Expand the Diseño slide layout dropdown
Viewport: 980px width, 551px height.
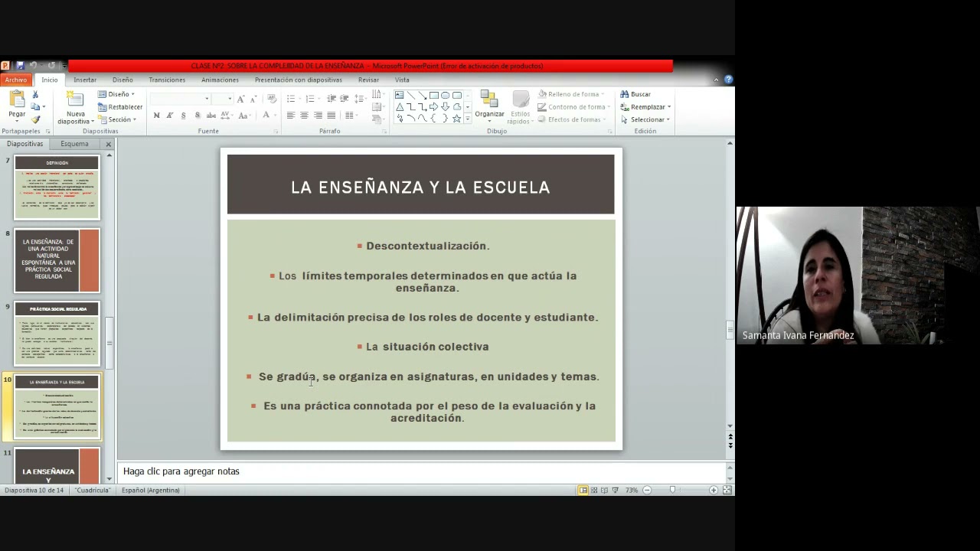pyautogui.click(x=116, y=94)
